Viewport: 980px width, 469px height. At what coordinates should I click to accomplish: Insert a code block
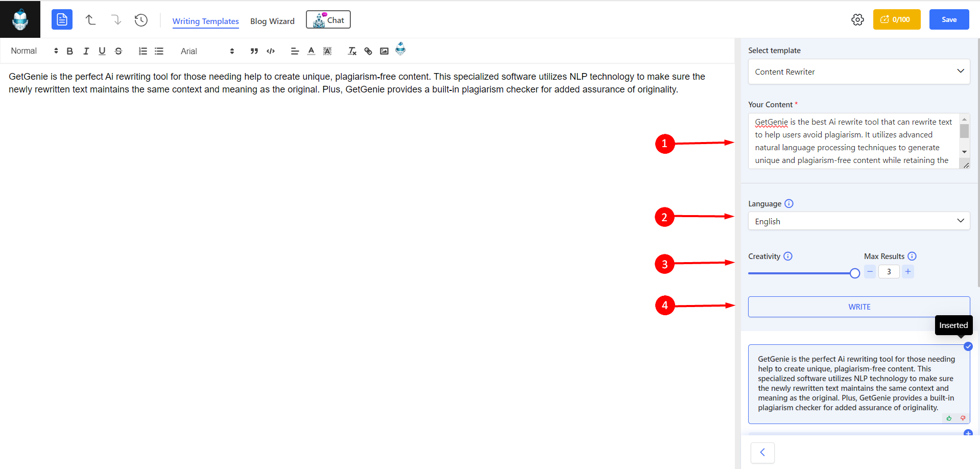coord(271,51)
